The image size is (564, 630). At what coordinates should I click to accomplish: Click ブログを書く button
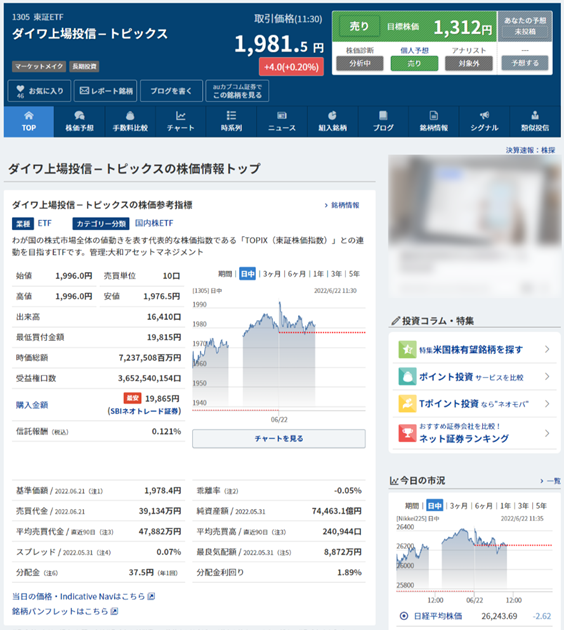coord(172,91)
